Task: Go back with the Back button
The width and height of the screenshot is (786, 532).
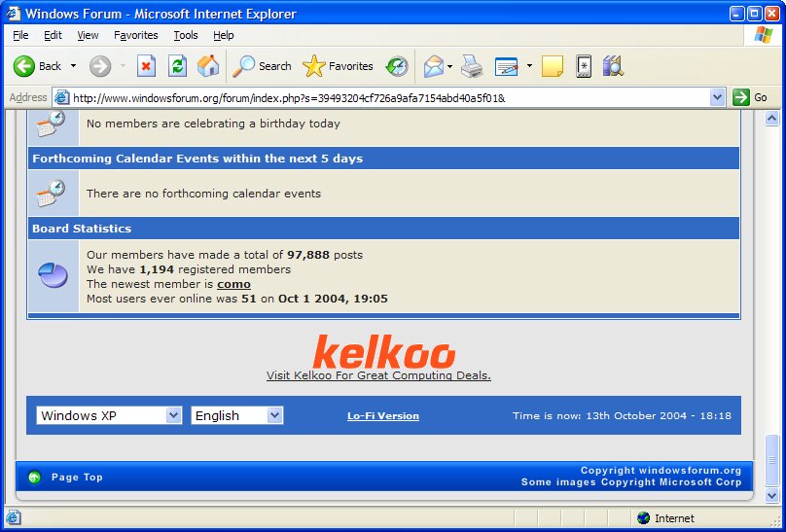Action: (37, 66)
